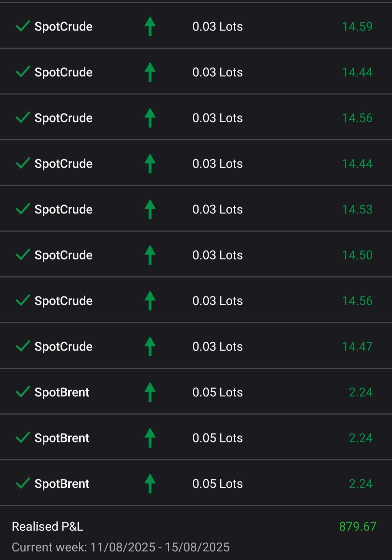
Task: Click the checkmark next to the 14.47 trade
Action: [x=23, y=346]
